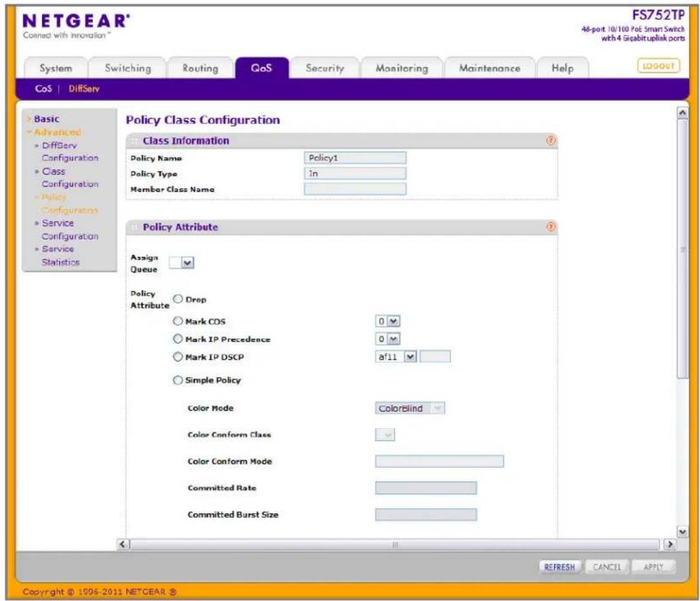Click the LOGOUT button
The height and width of the screenshot is (601, 700).
pyautogui.click(x=659, y=66)
